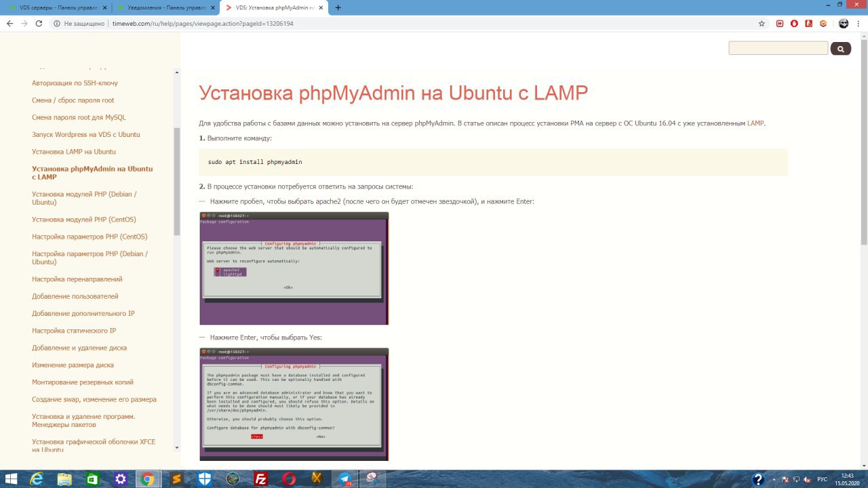The width and height of the screenshot is (868, 488).
Task: Click the 'sudo apt install phpmyadmin' code block
Action: pyautogui.click(x=494, y=163)
